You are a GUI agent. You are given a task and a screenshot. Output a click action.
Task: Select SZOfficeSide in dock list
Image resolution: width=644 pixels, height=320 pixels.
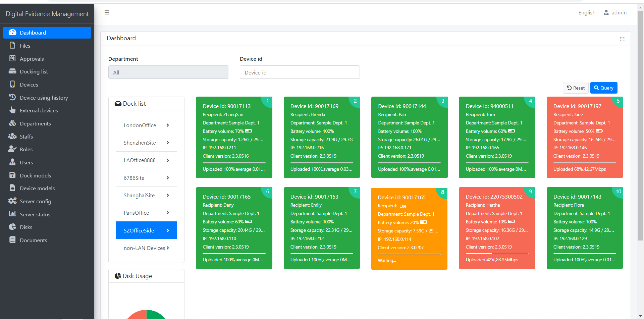(x=146, y=230)
